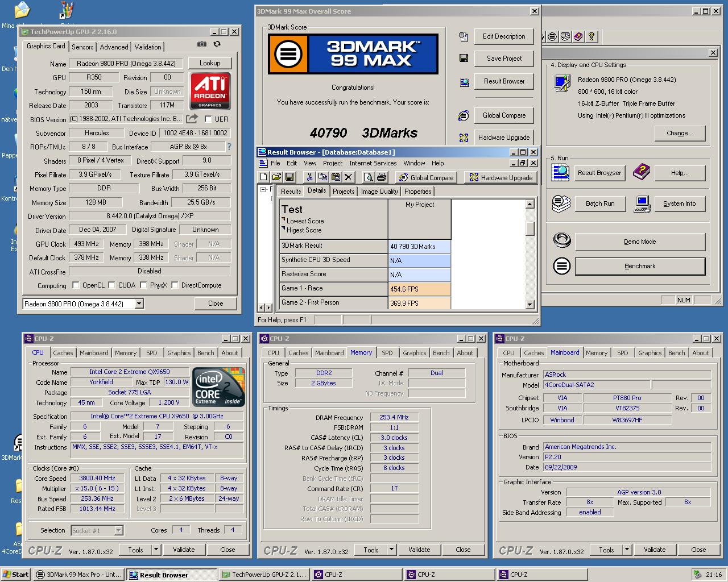This screenshot has width=728, height=582.
Task: Click the floppy icon beside Save Project
Action: (x=464, y=59)
